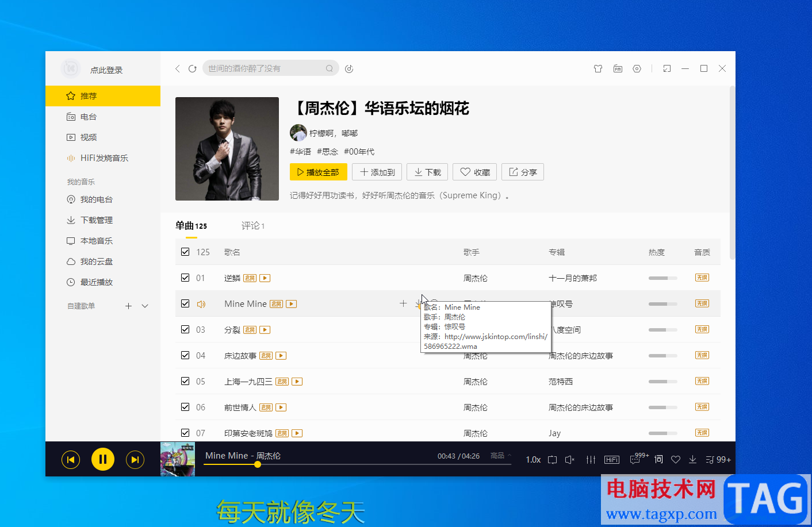The width and height of the screenshot is (812, 527).
Task: Open the FM radio icon in title bar
Action: 618,68
